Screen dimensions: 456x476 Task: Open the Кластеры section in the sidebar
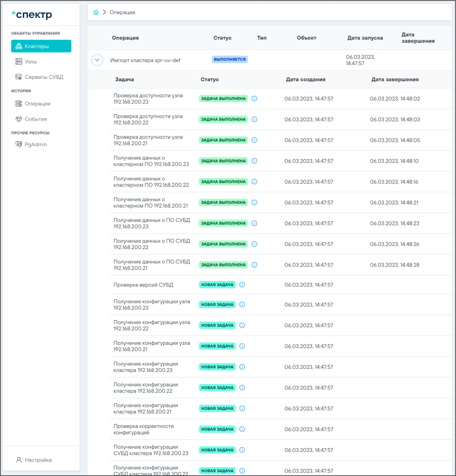[x=41, y=46]
